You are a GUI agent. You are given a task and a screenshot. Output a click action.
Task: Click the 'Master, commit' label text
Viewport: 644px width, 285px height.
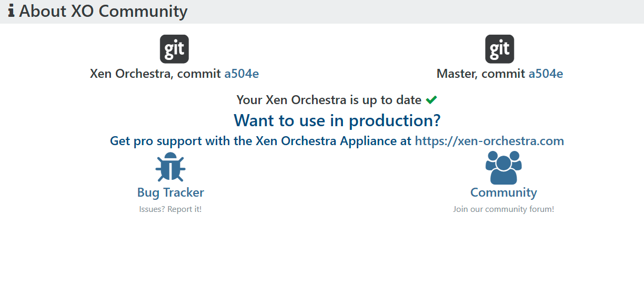coord(481,74)
